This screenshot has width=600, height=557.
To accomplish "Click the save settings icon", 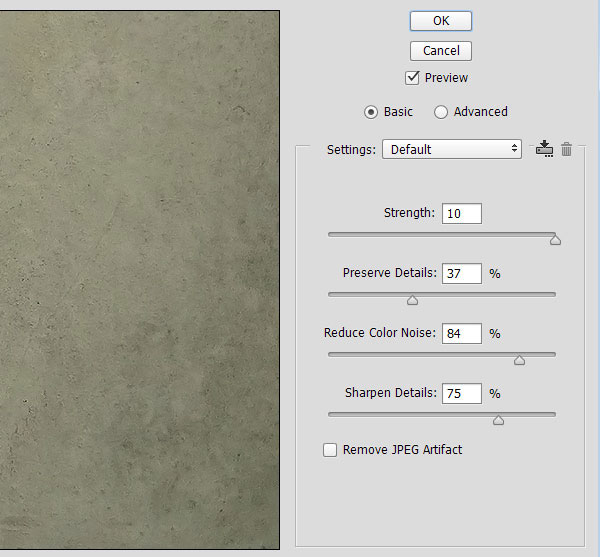I will (544, 149).
